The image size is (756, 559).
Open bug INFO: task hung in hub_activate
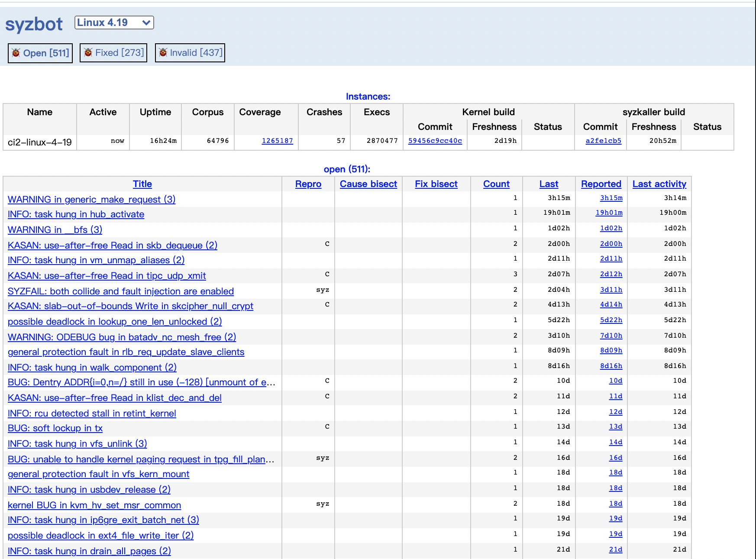pyautogui.click(x=76, y=214)
